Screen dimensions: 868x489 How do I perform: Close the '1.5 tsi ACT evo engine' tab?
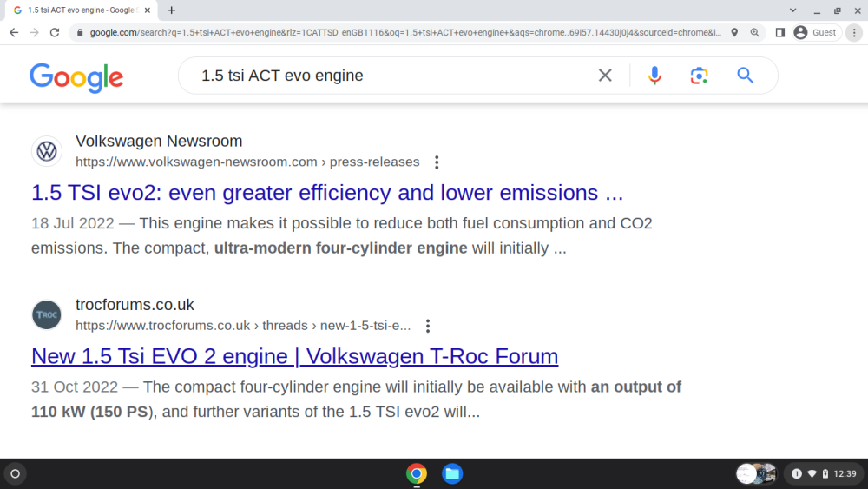[148, 10]
